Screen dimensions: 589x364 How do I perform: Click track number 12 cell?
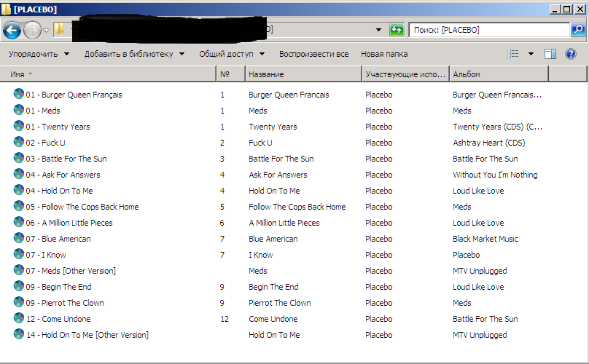tap(225, 319)
